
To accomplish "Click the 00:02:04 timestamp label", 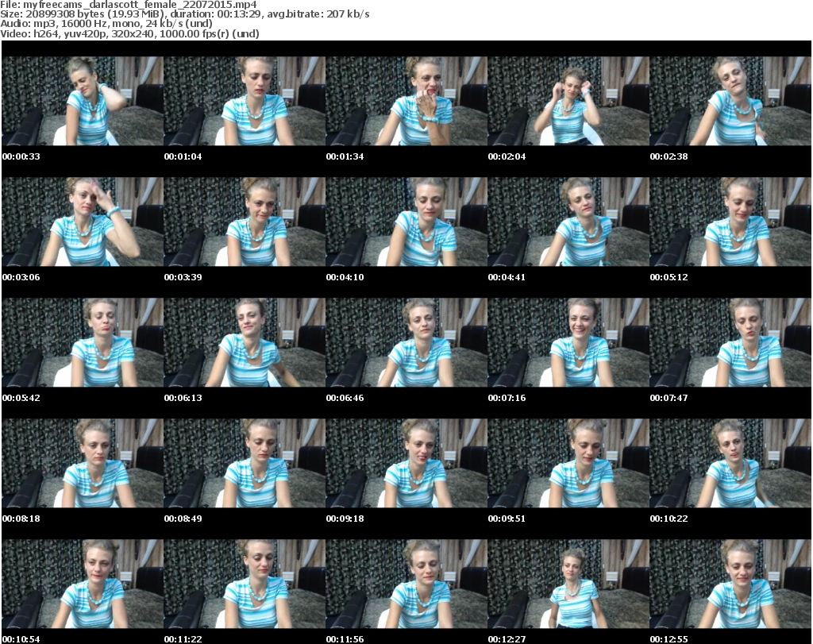I will coord(507,156).
